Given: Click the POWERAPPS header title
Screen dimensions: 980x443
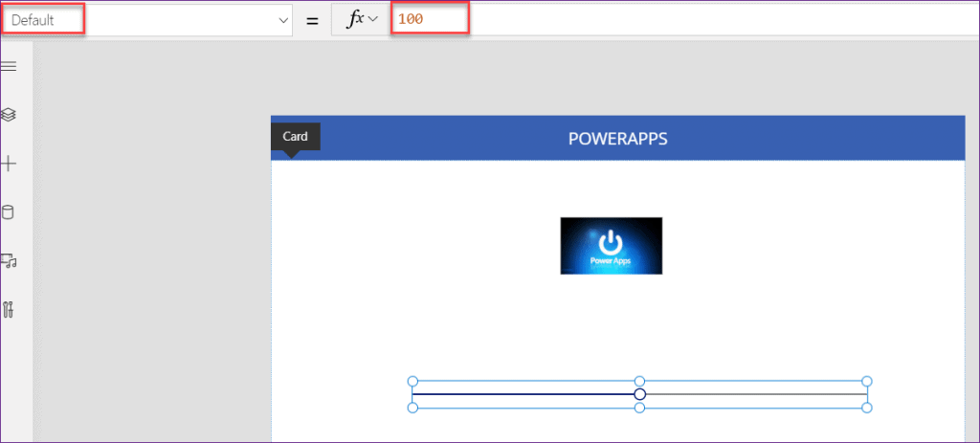Looking at the screenshot, I should [617, 139].
